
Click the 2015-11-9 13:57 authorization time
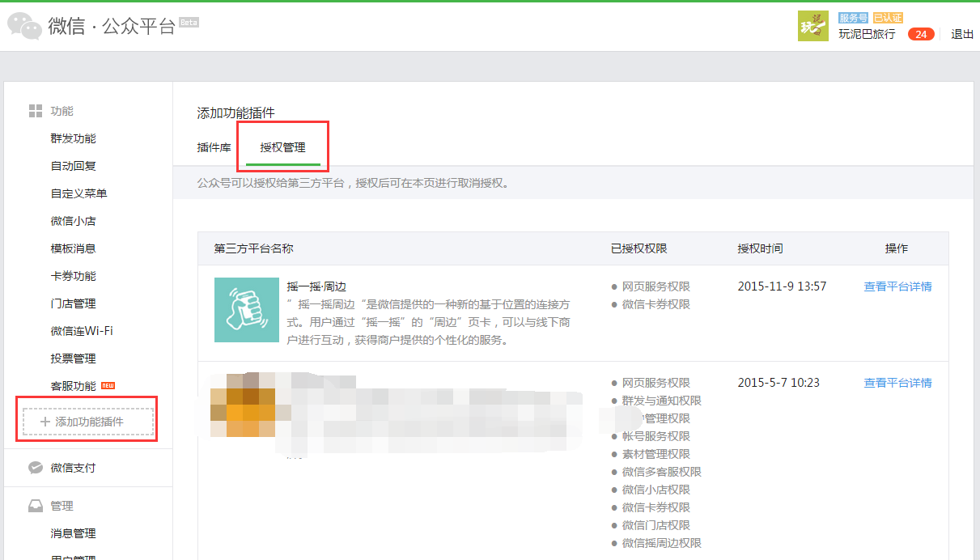(782, 286)
